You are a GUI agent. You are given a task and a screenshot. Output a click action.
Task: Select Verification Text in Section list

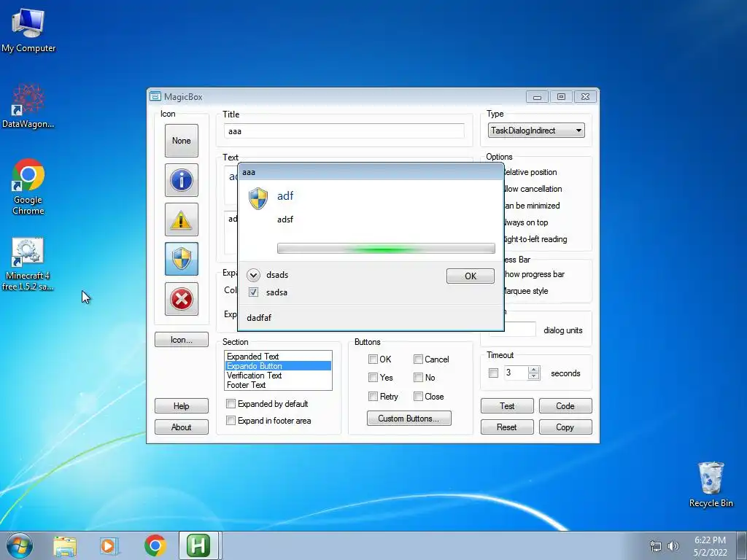278,376
